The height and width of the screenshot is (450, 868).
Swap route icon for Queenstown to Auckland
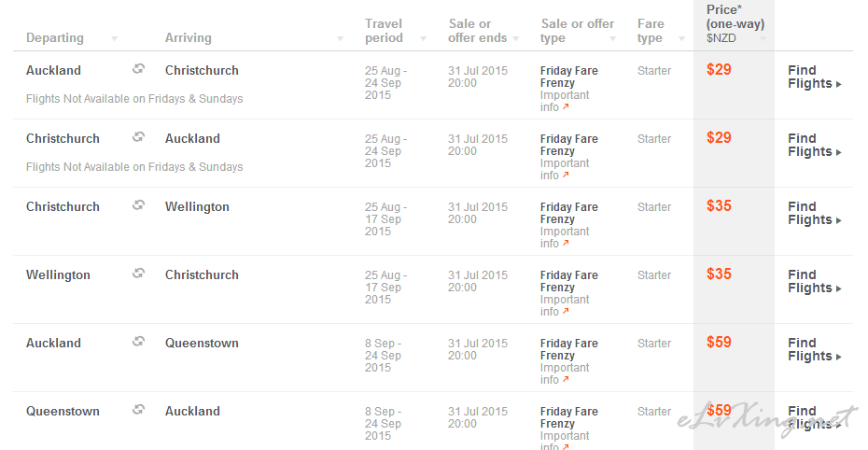click(138, 410)
